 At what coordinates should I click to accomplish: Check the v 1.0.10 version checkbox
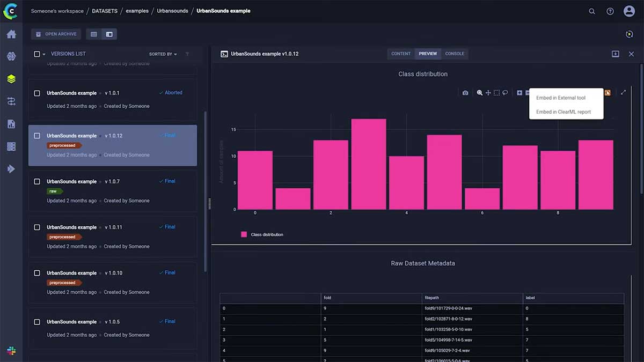[x=37, y=273]
